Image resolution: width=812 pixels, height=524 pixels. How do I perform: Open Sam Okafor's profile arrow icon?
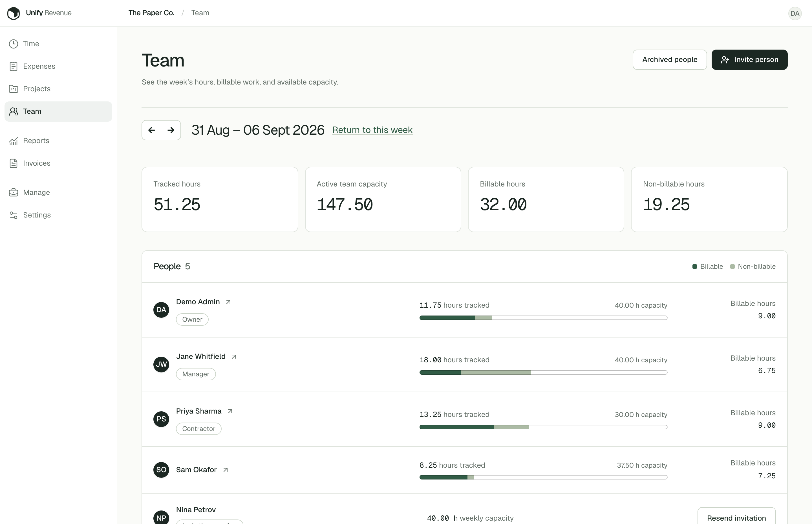coord(225,470)
